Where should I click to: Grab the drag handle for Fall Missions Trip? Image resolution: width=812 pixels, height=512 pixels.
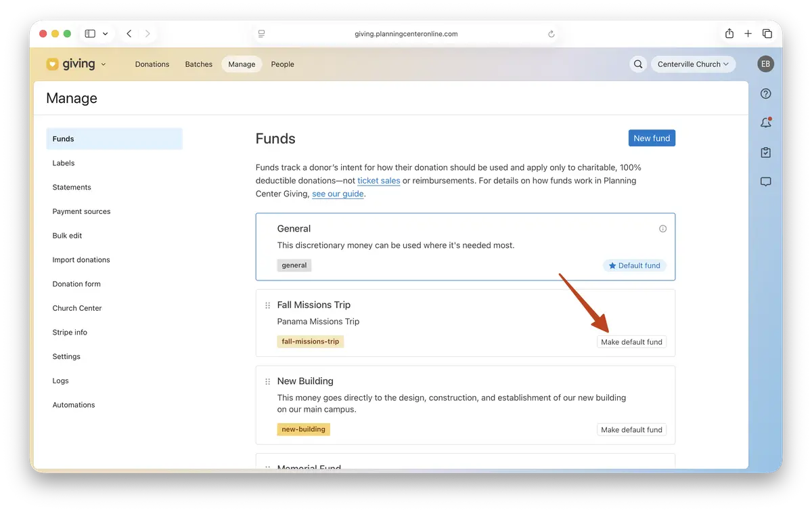coord(267,305)
